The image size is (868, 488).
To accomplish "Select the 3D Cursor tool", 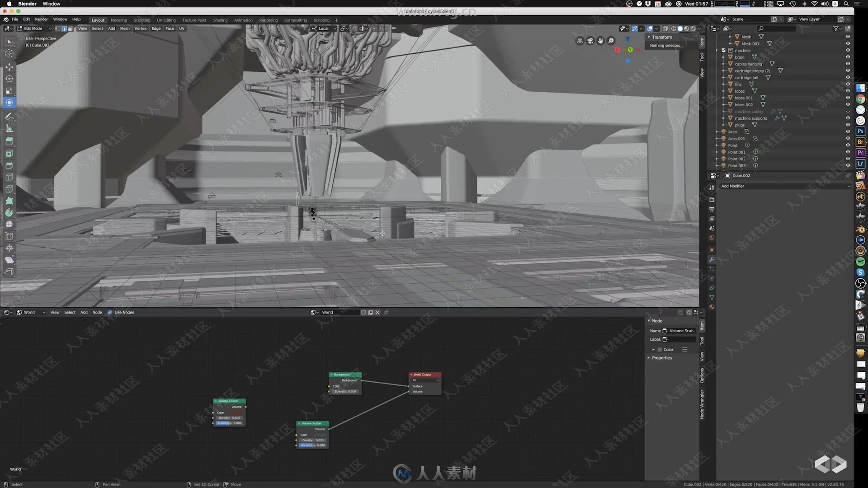I will point(9,54).
